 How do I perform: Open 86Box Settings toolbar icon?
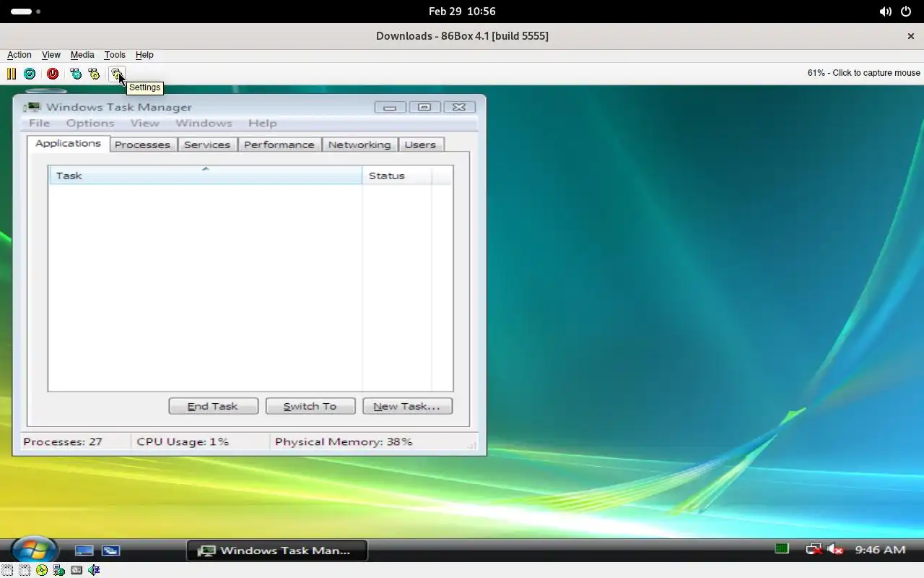[x=117, y=74]
